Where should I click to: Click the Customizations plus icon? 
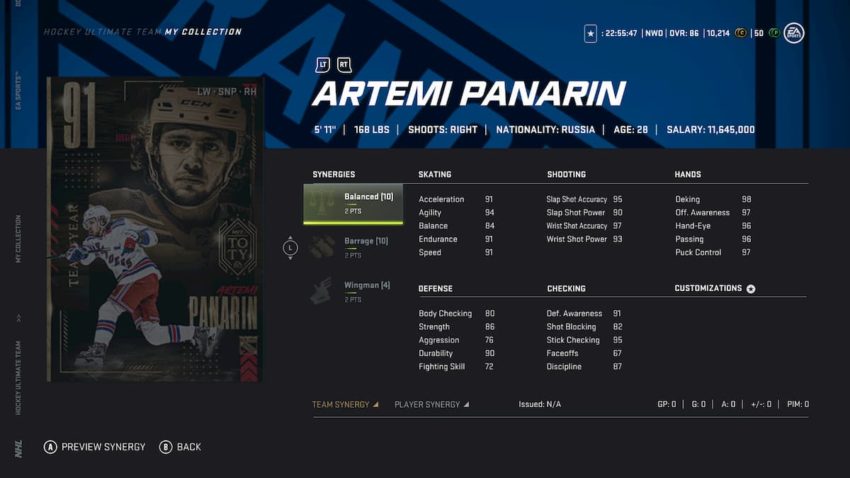pos(751,289)
